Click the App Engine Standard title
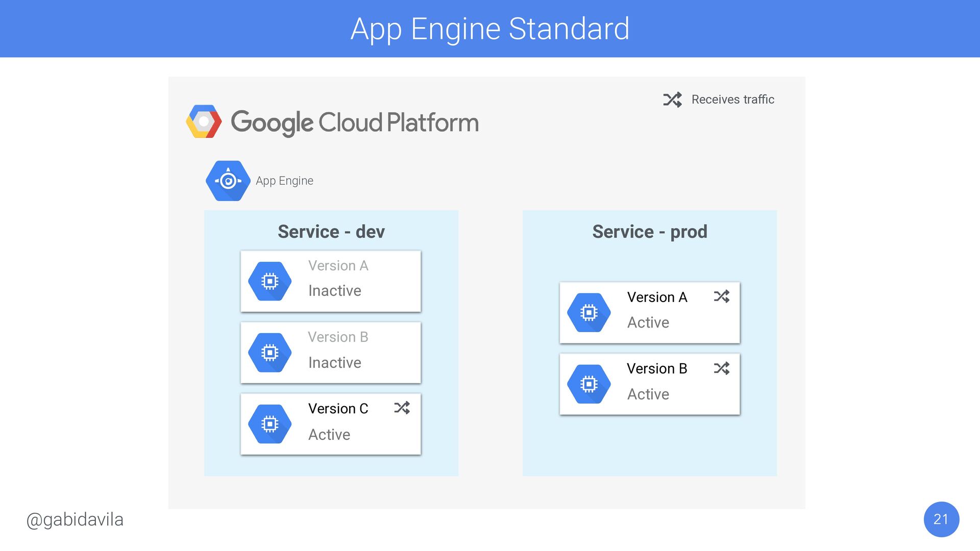980x551 pixels. pyautogui.click(x=490, y=29)
